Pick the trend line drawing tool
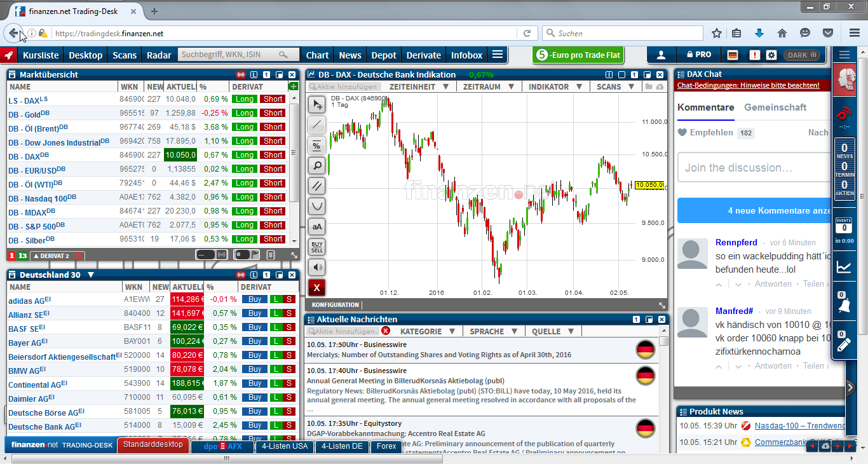 [316, 125]
